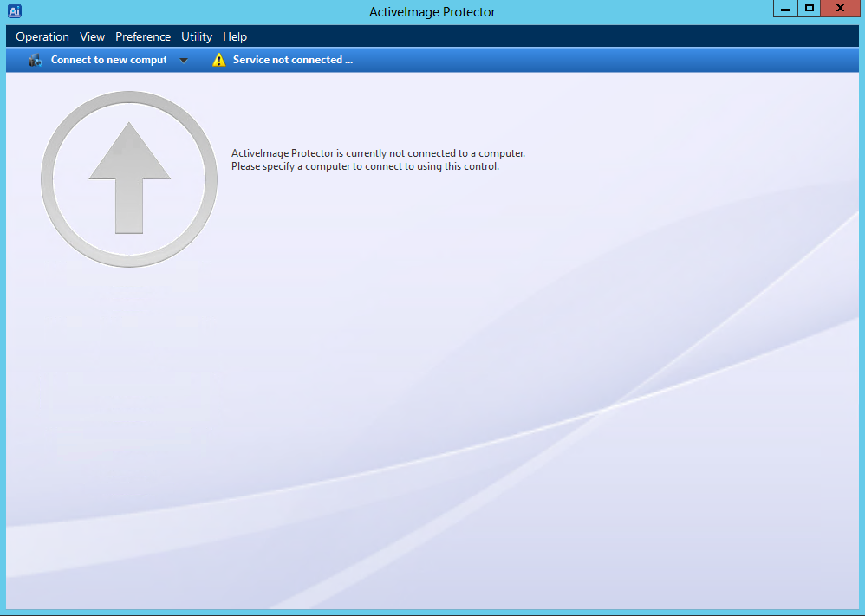This screenshot has width=865, height=616.
Task: Expand the dropdown arrow beside Connect to new computer
Action: pos(183,61)
